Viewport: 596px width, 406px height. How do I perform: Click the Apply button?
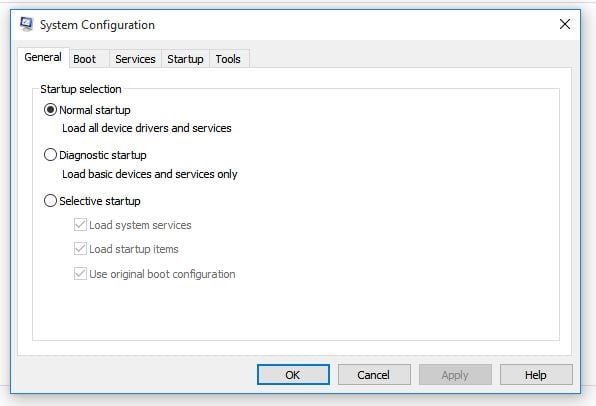(455, 375)
